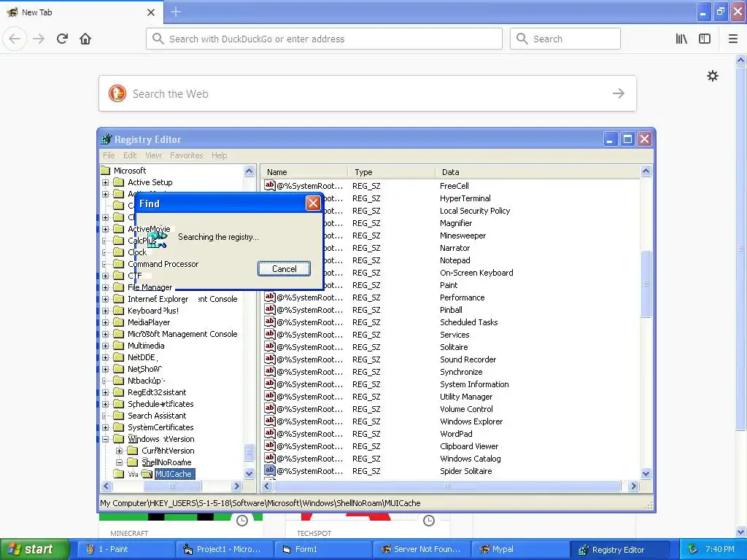Viewport: 747px width, 560px height.
Task: Switch to 1 - Paint taskbar button
Action: point(125,549)
